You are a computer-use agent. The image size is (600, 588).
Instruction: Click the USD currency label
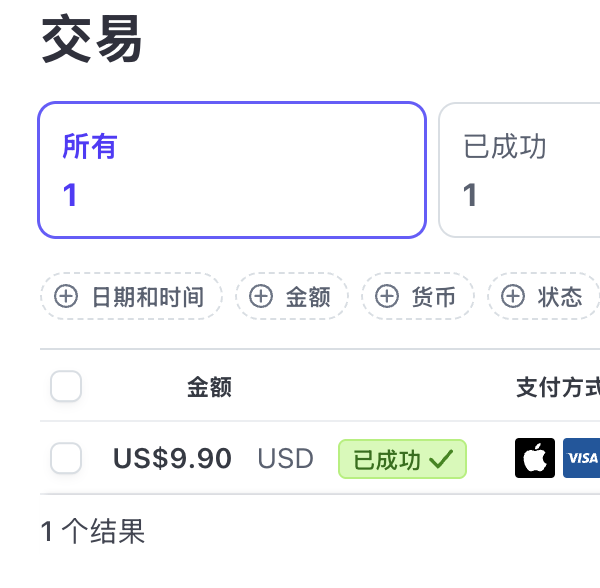click(x=285, y=459)
